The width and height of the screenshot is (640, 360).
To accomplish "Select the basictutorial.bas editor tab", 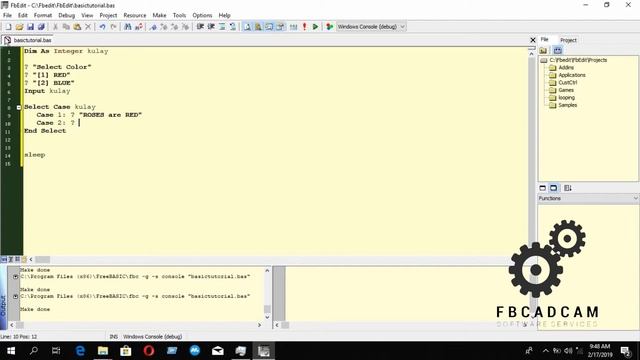I will pyautogui.click(x=28, y=40).
